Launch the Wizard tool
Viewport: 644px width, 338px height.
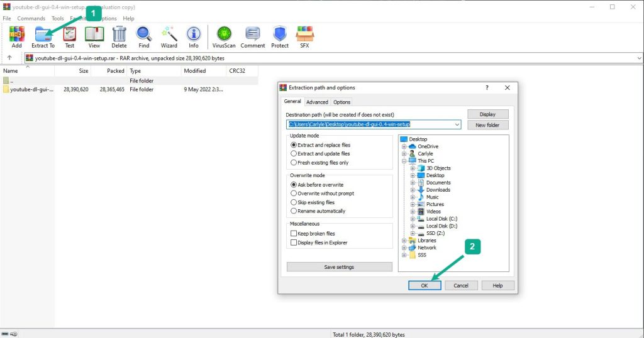(x=169, y=37)
